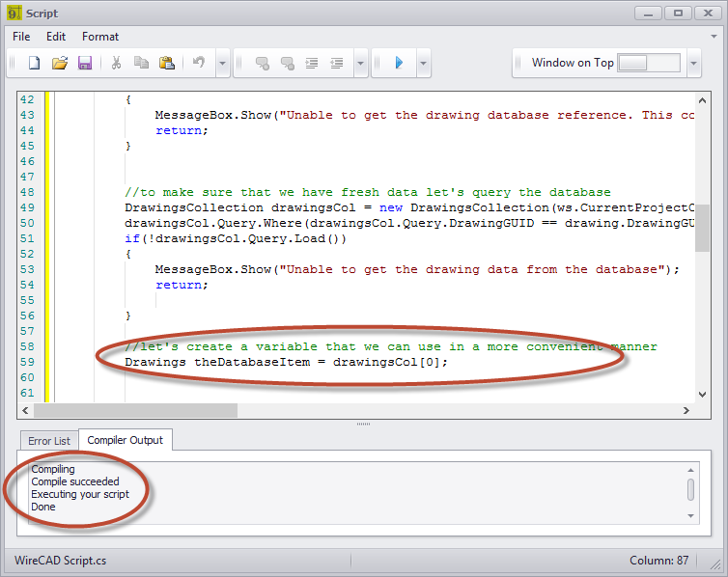Undo the last edit
This screenshot has width=728, height=577.
(x=199, y=63)
